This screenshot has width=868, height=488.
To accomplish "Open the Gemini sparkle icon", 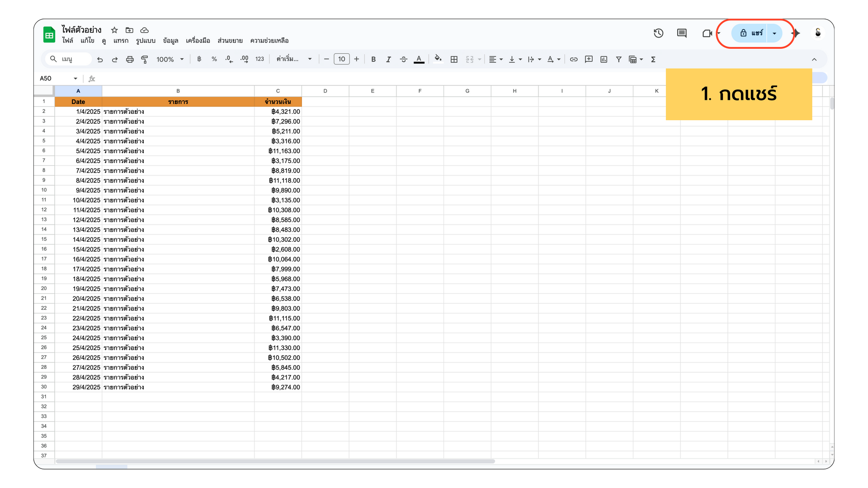I will pyautogui.click(x=796, y=33).
